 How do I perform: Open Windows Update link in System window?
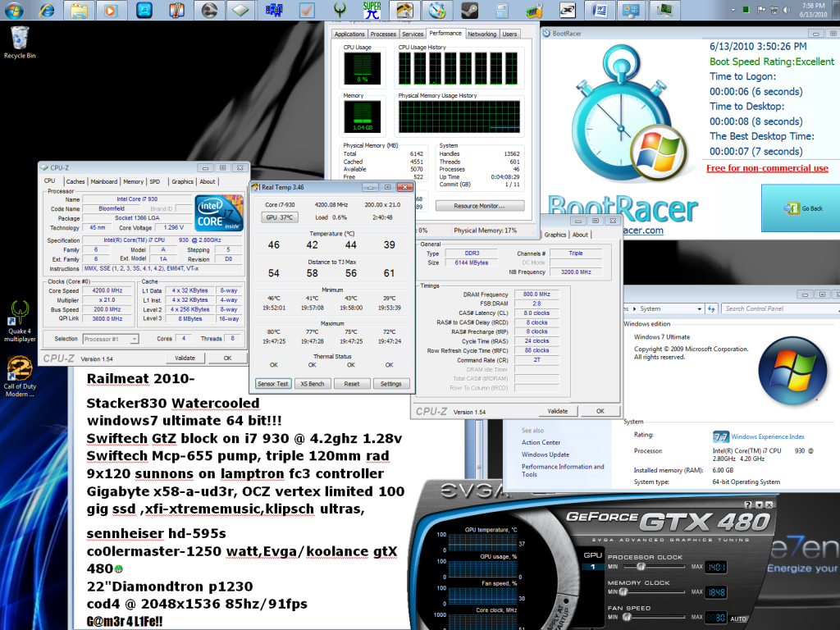546,454
